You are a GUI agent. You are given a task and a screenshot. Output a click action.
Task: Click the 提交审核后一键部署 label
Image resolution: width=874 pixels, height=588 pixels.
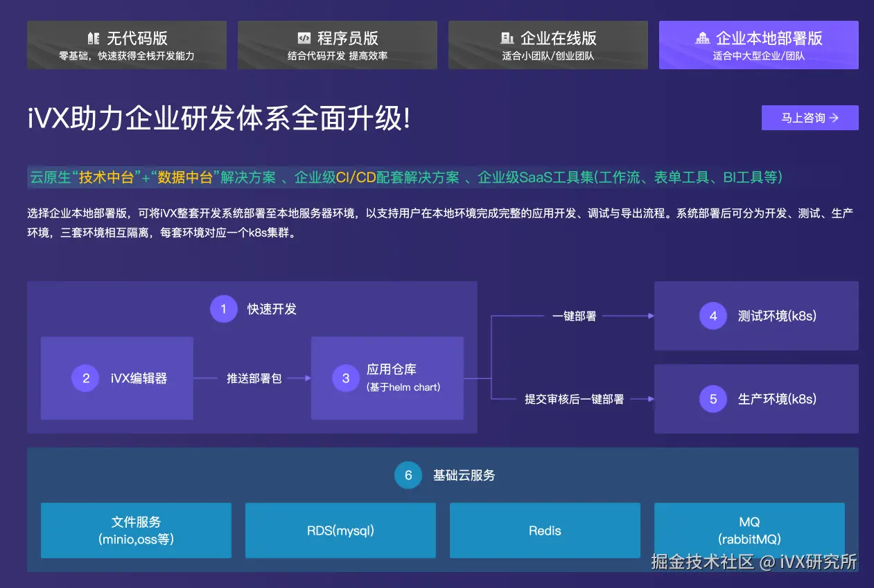coord(575,399)
